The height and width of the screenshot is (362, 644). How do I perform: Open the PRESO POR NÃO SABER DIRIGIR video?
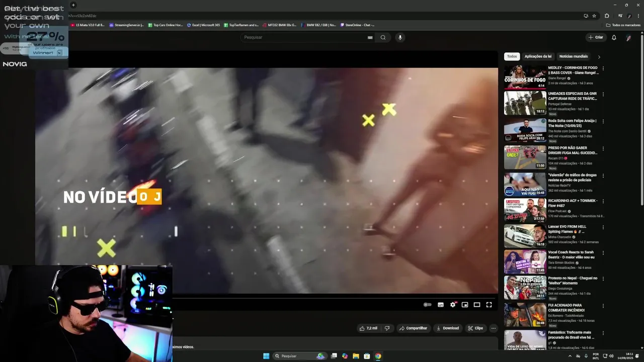point(525,157)
